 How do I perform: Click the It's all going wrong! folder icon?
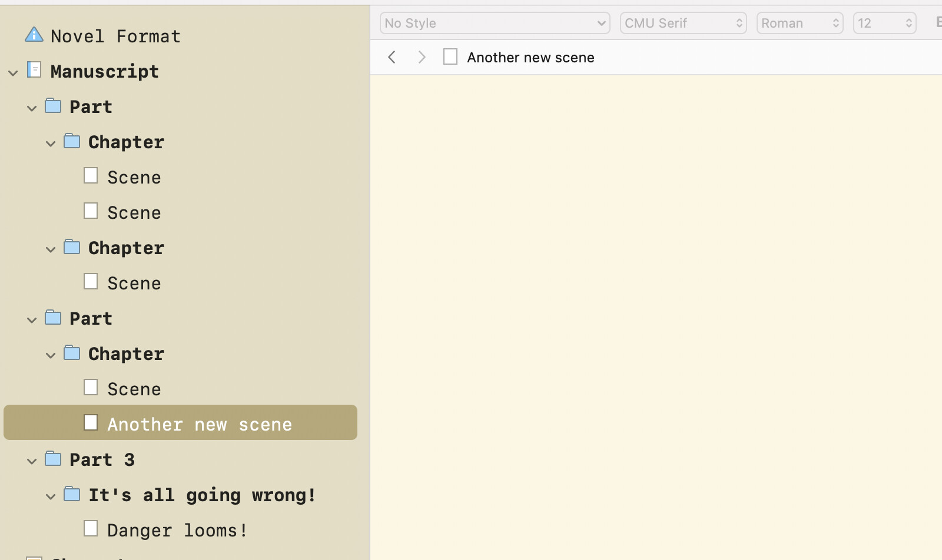pyautogui.click(x=72, y=494)
